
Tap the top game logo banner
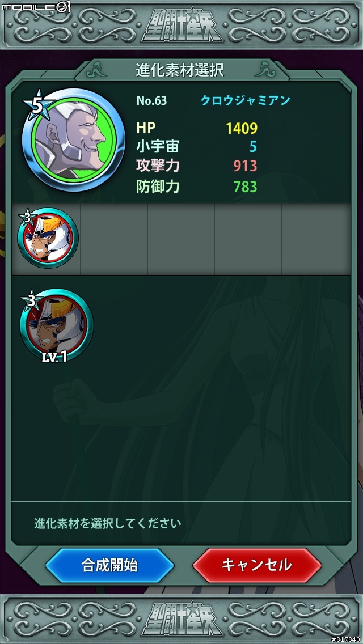click(181, 24)
